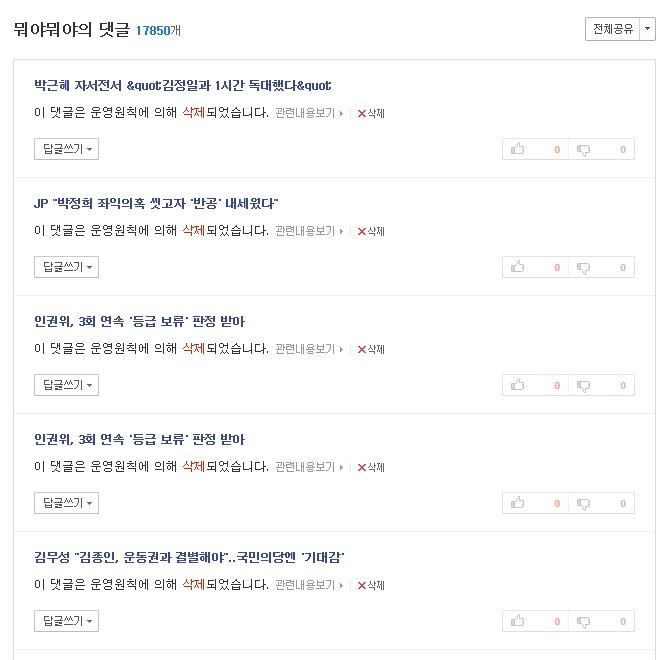Screen dimensions: 672x660
Task: Delete the JP 박정희 comment via X 삭제
Action: tap(371, 231)
